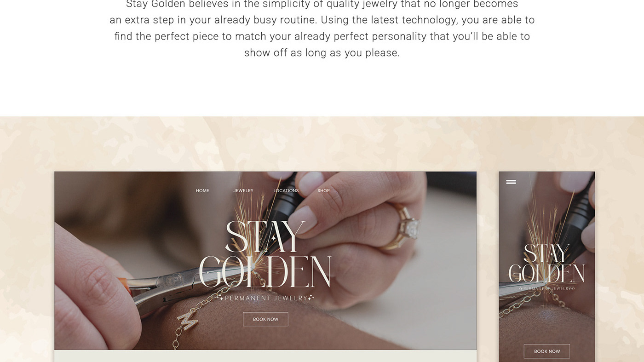Viewport: 644px width, 362px height.
Task: Open the HOME navigation link
Action: click(x=202, y=190)
